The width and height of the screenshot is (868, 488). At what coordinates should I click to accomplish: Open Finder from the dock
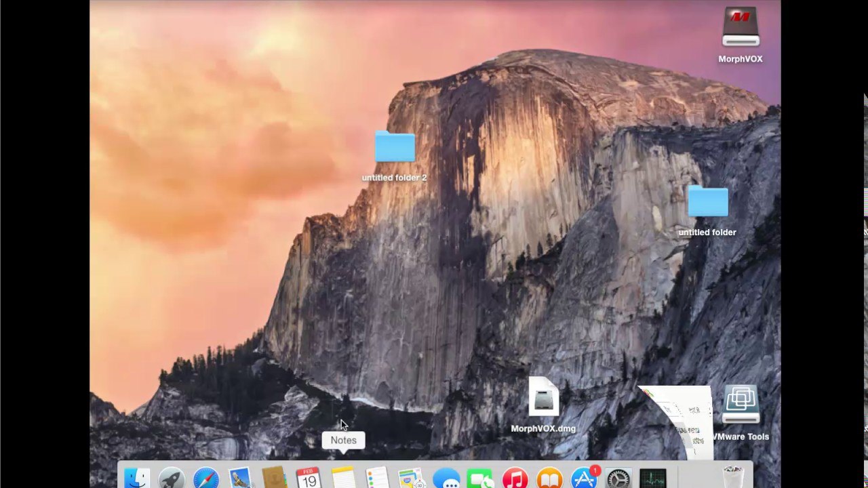pos(136,479)
